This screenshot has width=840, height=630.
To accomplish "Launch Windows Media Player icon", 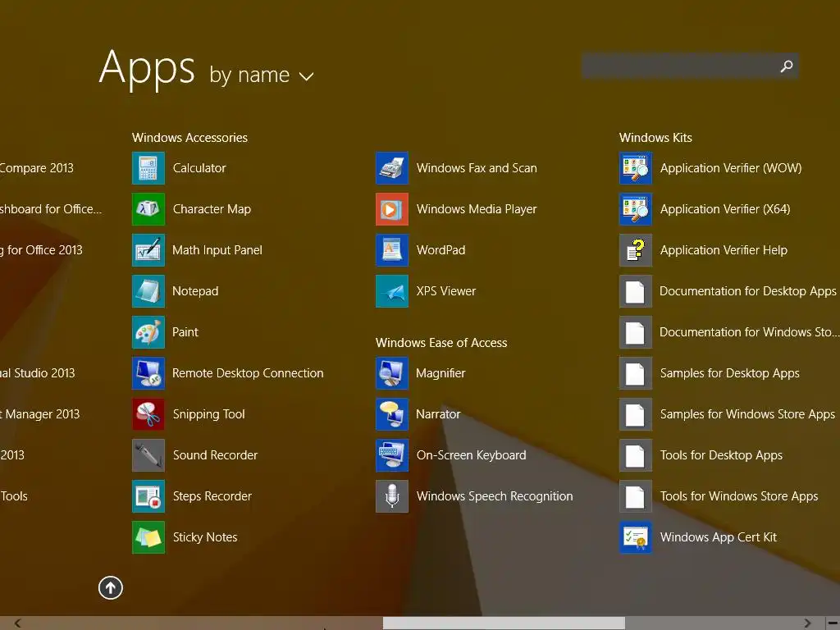I will tap(392, 209).
